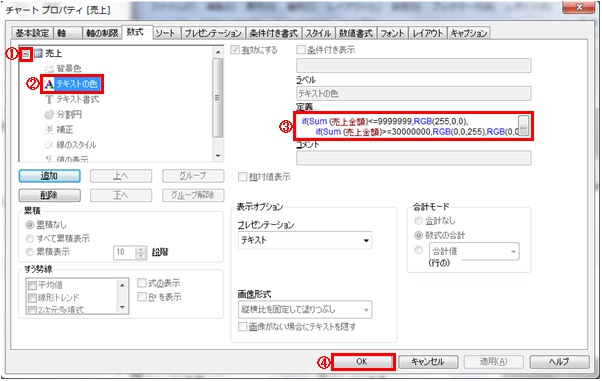Click the 削除 button
Image resolution: width=602 pixels, height=381 pixels.
(50, 195)
